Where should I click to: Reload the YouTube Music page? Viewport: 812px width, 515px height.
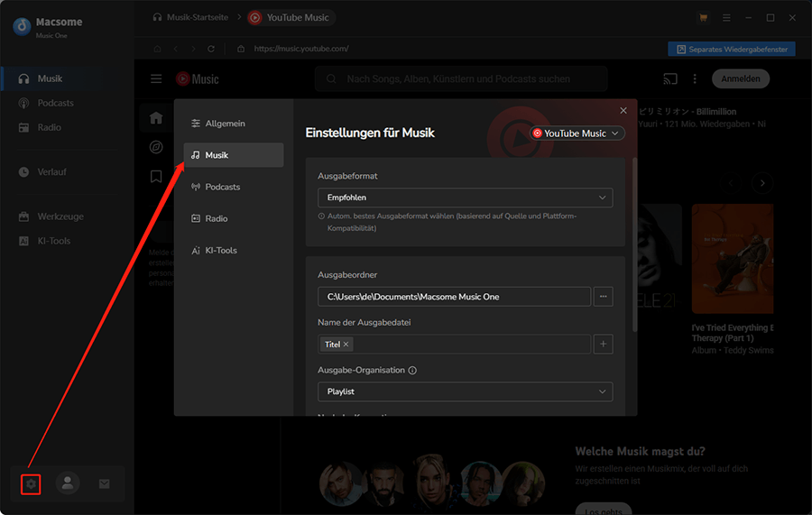[x=211, y=49]
